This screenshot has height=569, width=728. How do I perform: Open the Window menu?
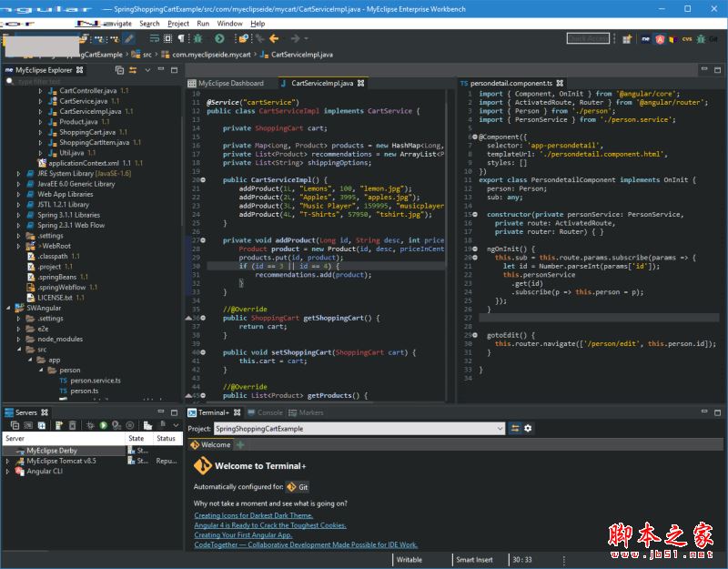pyautogui.click(x=230, y=24)
